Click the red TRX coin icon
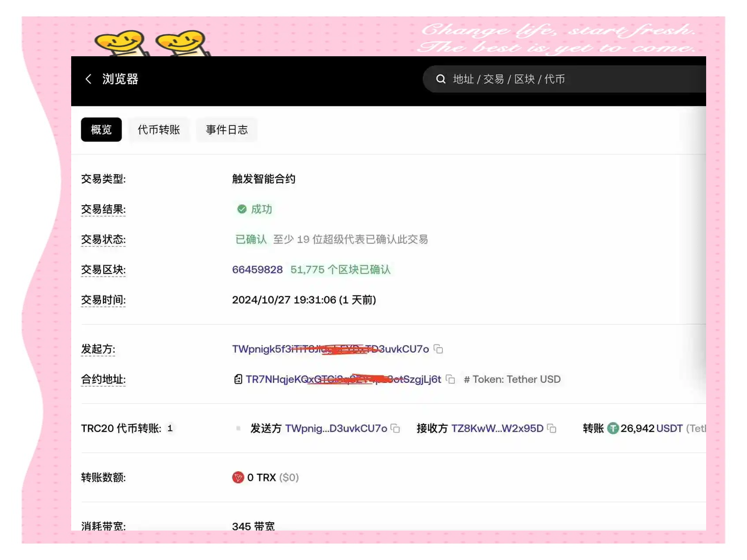747x560 pixels. [x=238, y=477]
